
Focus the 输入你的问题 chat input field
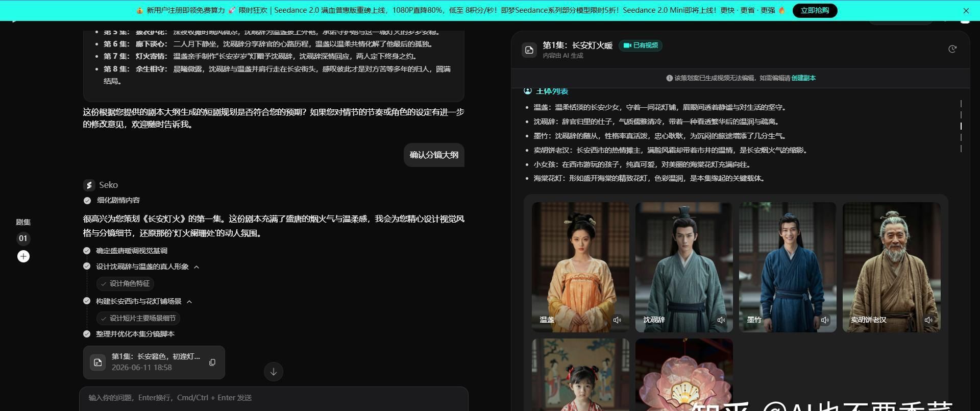pyautogui.click(x=274, y=398)
